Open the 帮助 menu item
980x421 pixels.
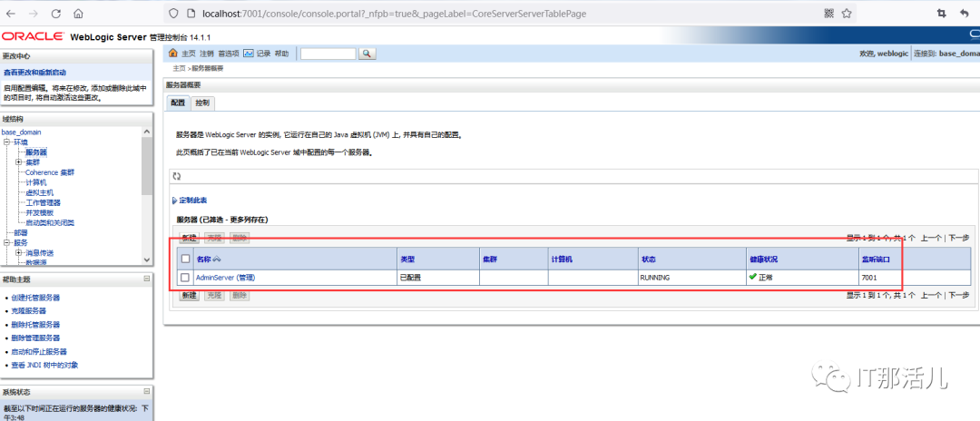282,54
